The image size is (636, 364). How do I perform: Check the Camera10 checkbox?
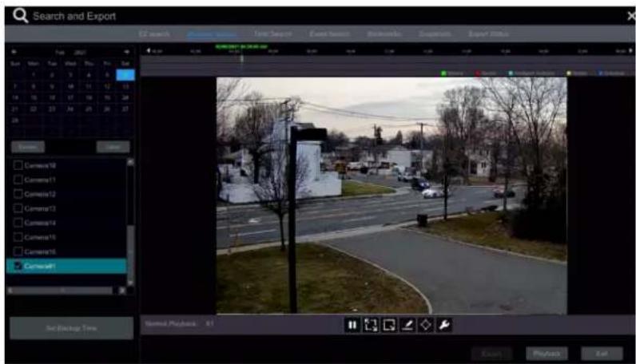tap(18, 165)
